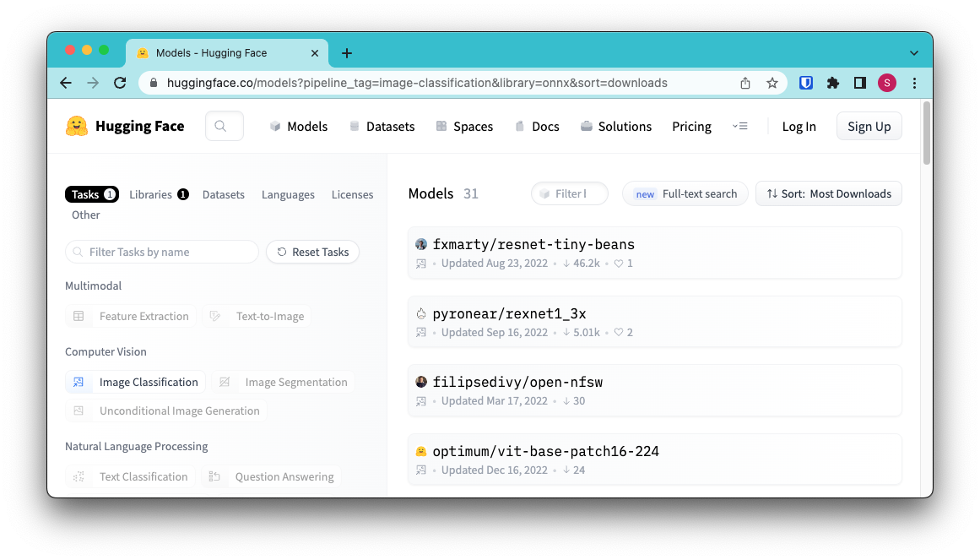Toggle the Text Classification task filter
Image resolution: width=980 pixels, height=560 pixels.
click(131, 476)
